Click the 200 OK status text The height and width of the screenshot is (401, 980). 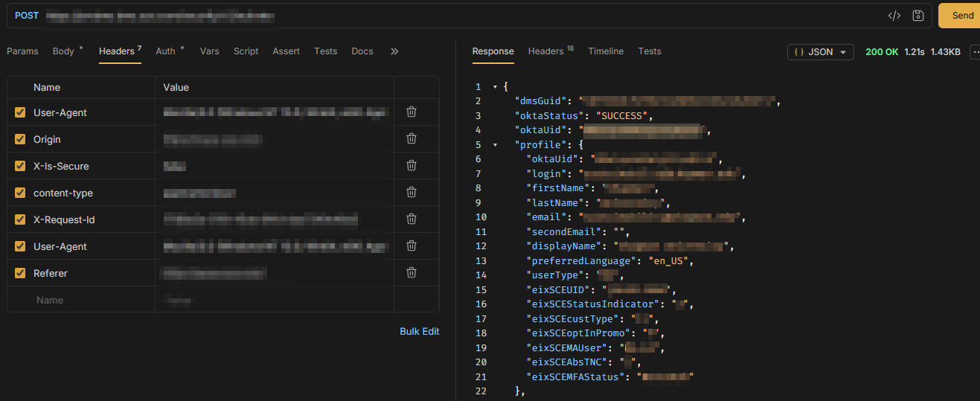(x=882, y=52)
